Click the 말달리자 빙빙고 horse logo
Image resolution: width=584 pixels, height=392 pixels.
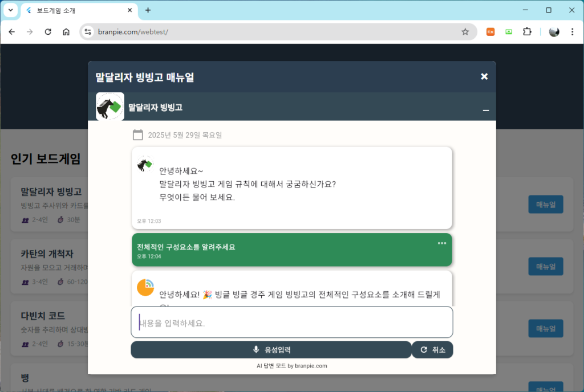coord(110,107)
